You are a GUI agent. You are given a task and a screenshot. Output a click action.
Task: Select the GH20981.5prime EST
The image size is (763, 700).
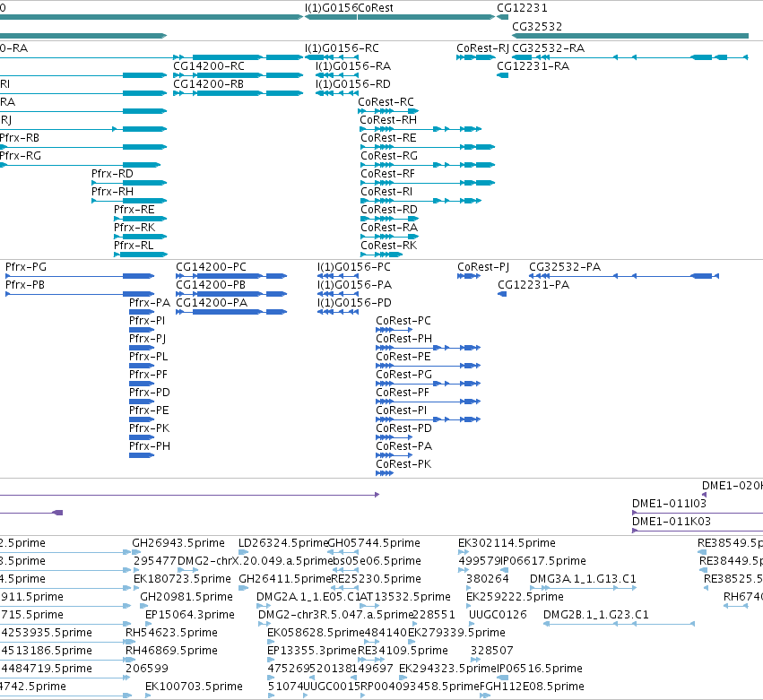click(x=186, y=597)
